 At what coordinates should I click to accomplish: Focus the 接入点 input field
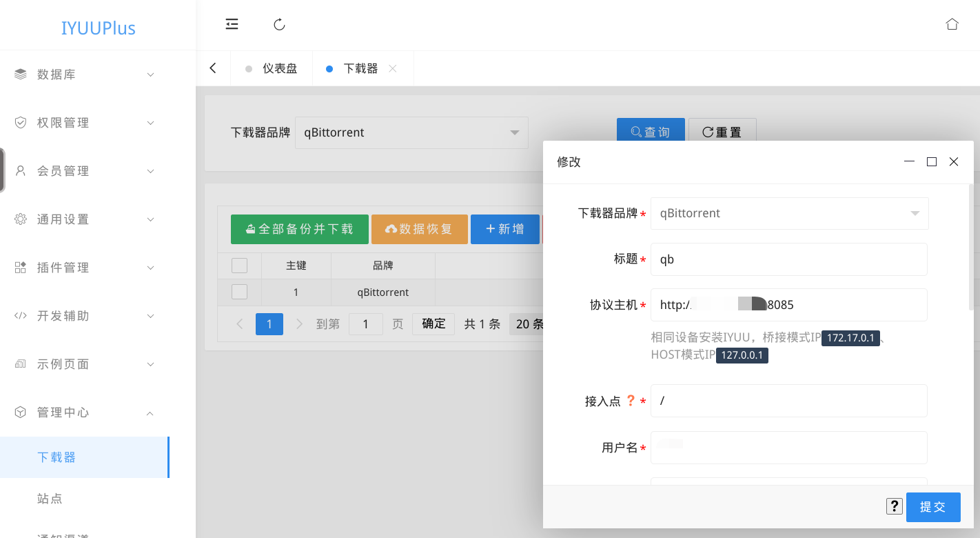coord(789,401)
